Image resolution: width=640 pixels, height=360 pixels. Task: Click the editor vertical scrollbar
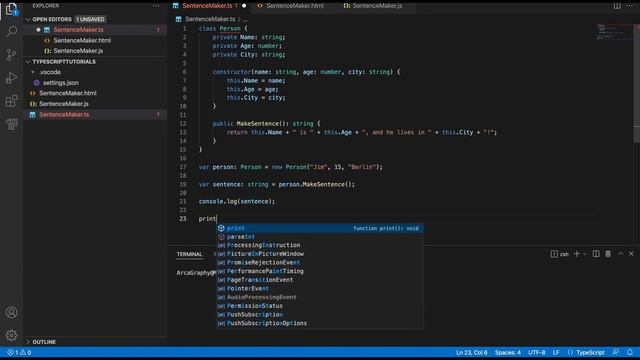[x=637, y=84]
